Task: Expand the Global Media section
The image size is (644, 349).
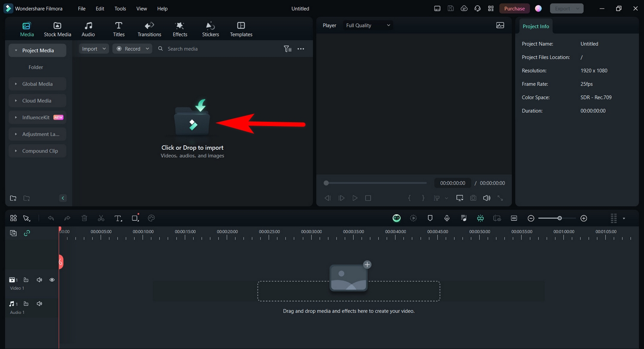Action: click(37, 84)
